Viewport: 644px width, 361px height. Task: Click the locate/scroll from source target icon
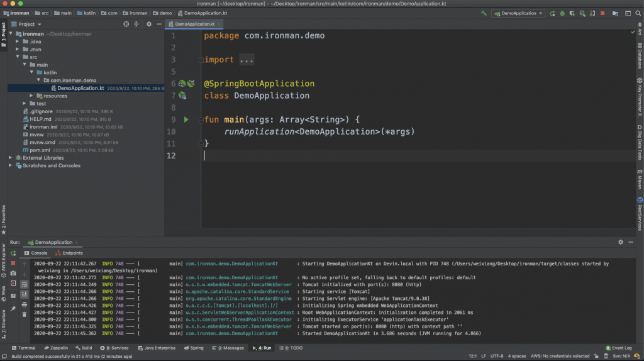(126, 25)
